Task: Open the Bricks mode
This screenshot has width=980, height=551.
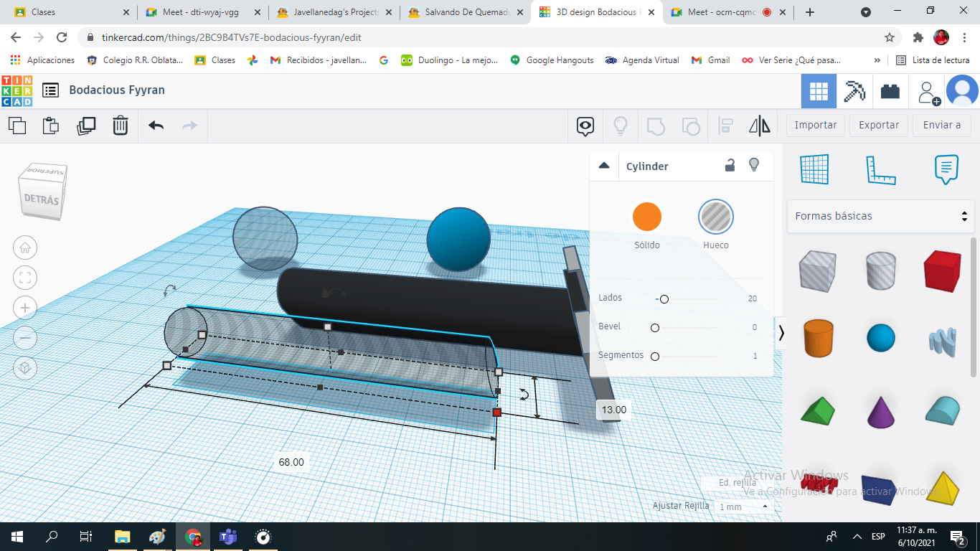Action: (x=890, y=91)
